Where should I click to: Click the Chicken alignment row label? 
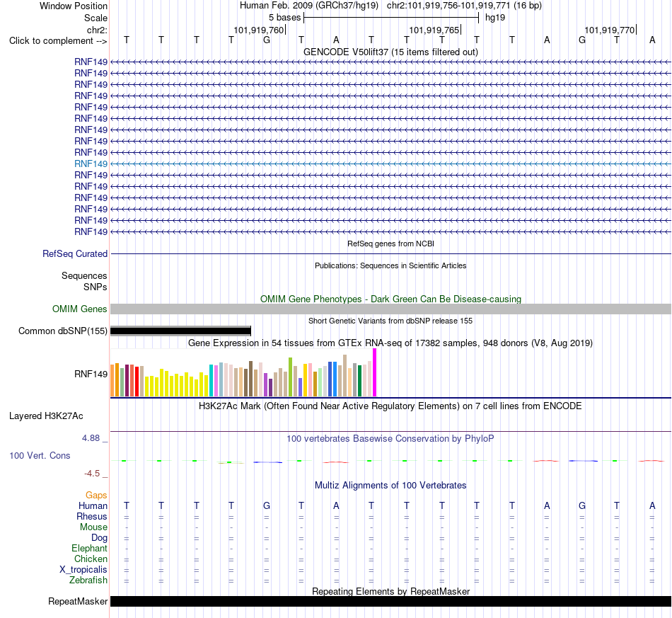91,559
